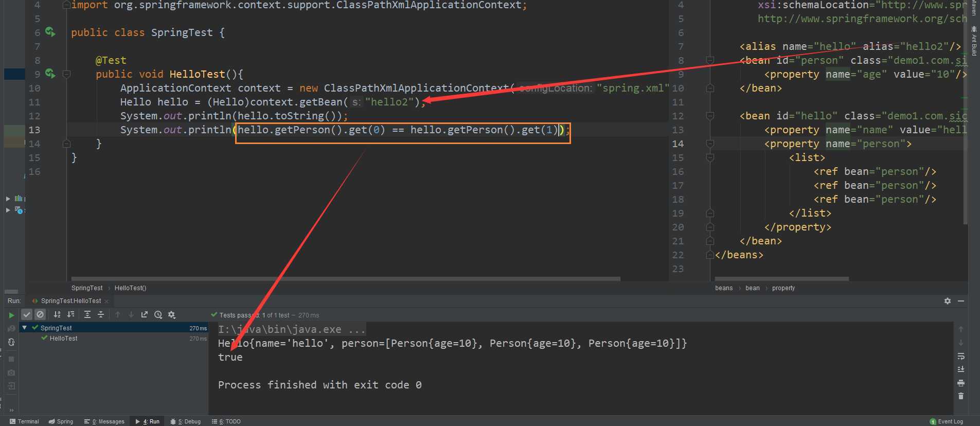This screenshot has height=426, width=980.
Task: Click run test gutter icon at line 9
Action: (x=50, y=74)
